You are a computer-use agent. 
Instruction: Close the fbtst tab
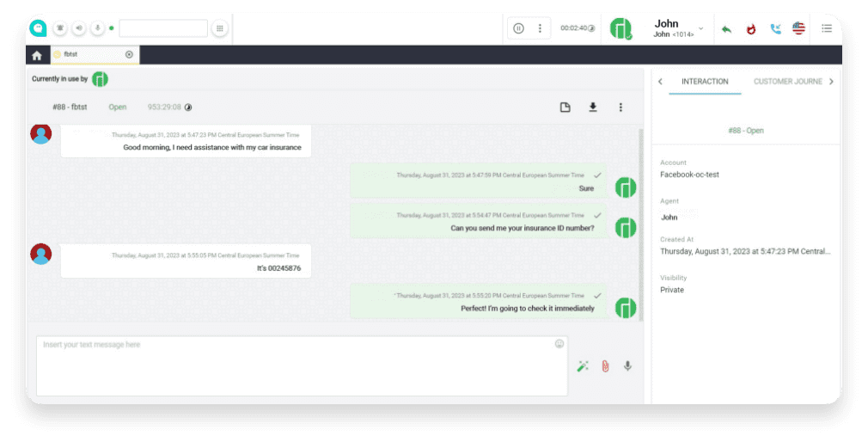coord(129,54)
